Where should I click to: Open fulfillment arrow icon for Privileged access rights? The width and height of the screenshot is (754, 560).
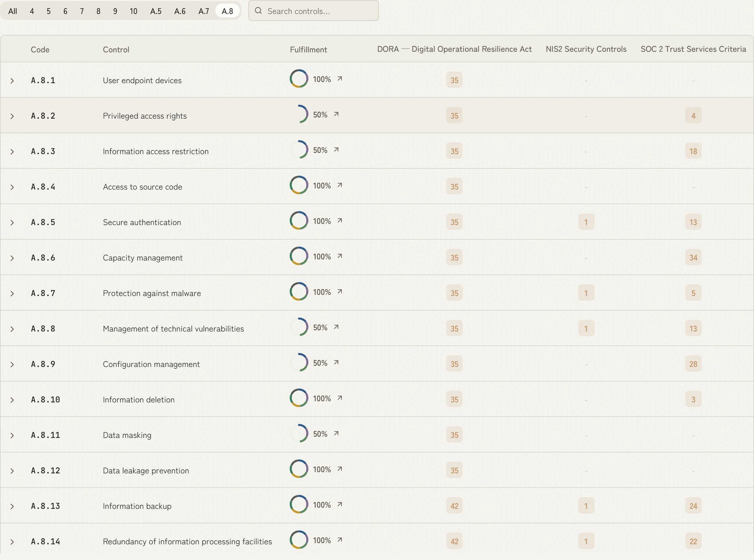[336, 114]
